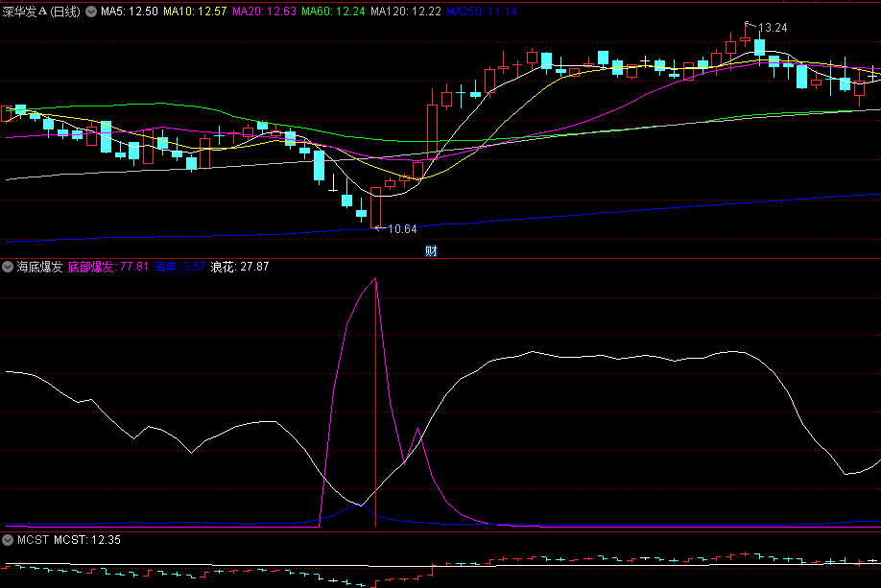Screen dimensions: 881x588
Task: Click the 10.64 low price marker
Action: [402, 228]
